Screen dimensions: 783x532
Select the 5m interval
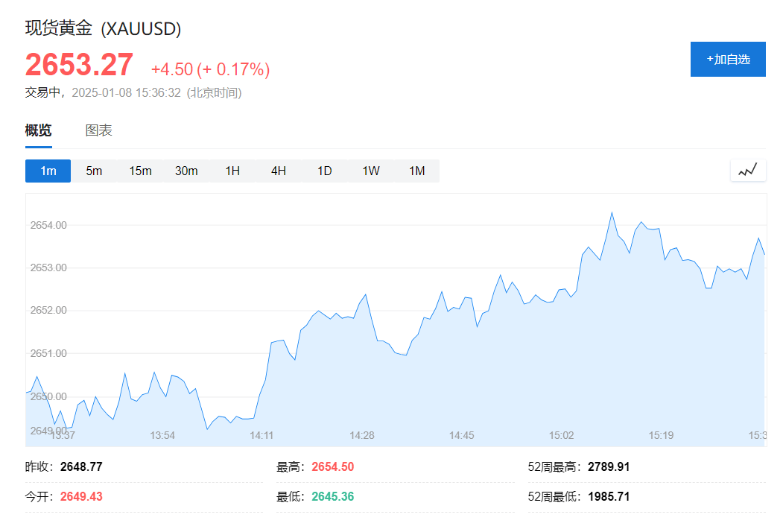[94, 171]
